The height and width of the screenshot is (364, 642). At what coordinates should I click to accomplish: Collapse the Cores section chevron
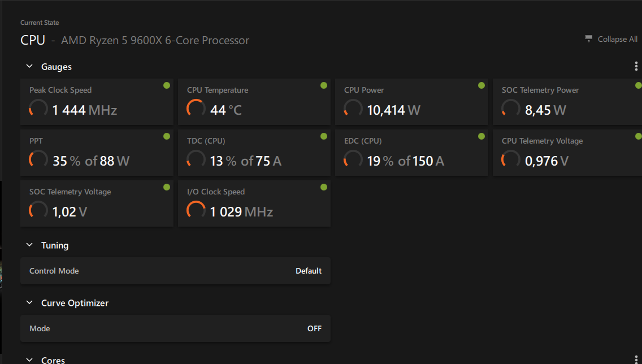29,359
